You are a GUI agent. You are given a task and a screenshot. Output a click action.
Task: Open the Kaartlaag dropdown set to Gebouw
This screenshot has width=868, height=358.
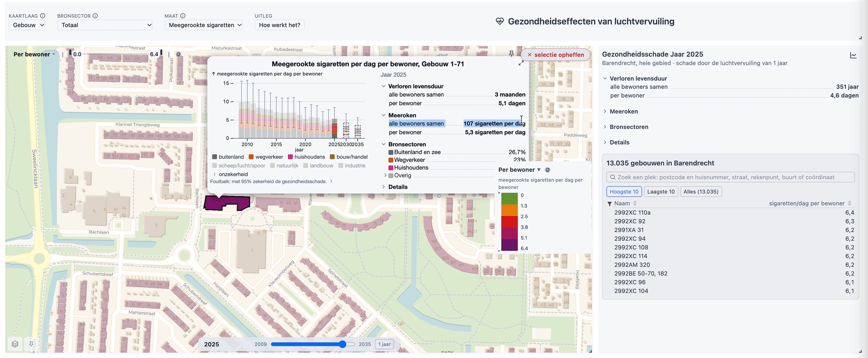point(27,25)
